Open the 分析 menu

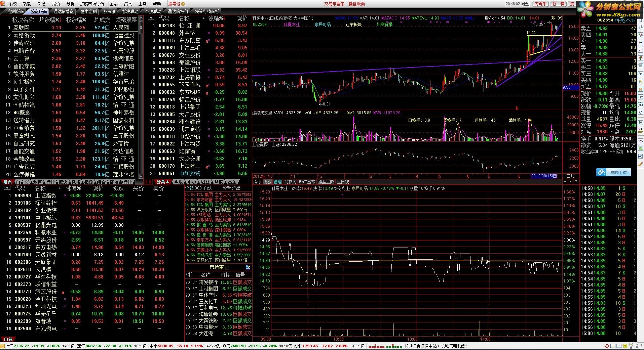71,4
